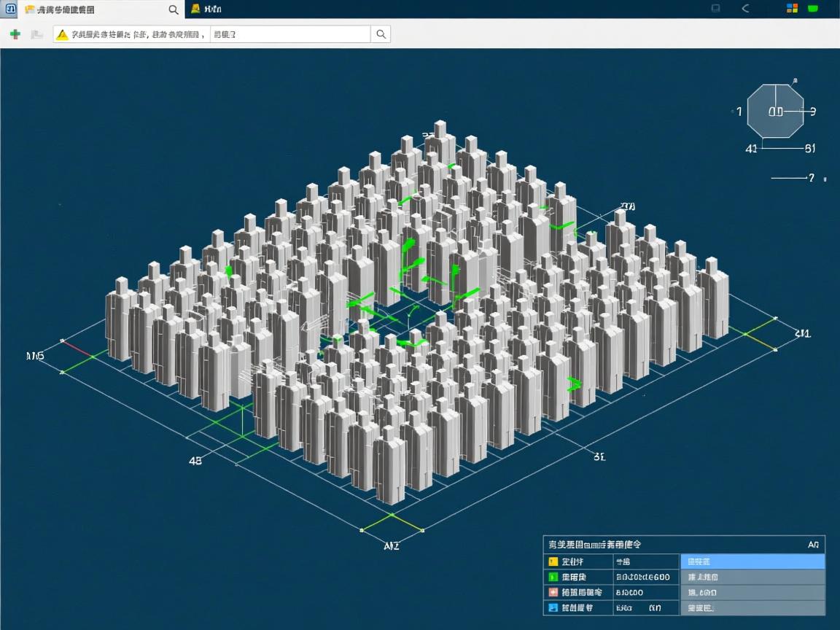The width and height of the screenshot is (840, 630).
Task: Click the back chevron icon in title bar
Action: (745, 9)
